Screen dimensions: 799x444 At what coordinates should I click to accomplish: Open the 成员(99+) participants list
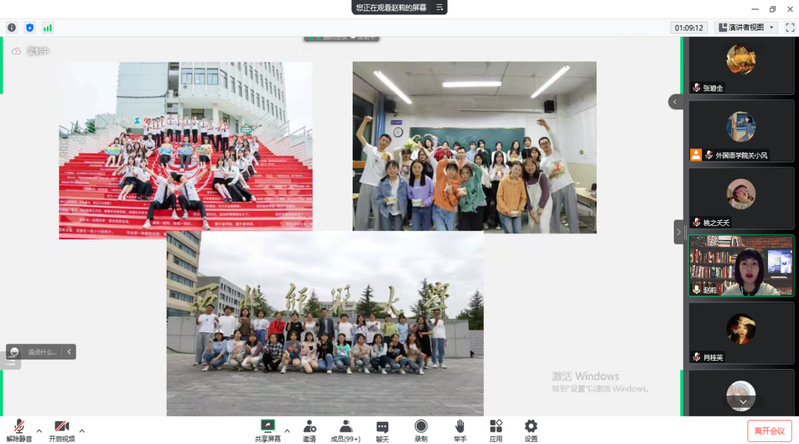345,429
